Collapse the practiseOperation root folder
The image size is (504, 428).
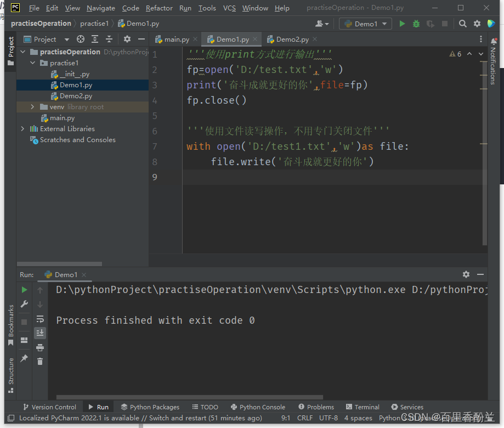(23, 52)
